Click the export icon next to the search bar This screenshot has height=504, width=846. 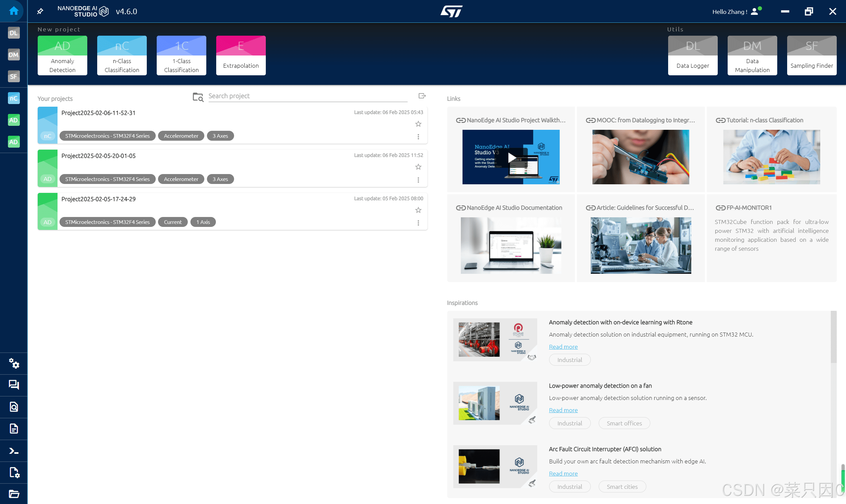tap(422, 96)
